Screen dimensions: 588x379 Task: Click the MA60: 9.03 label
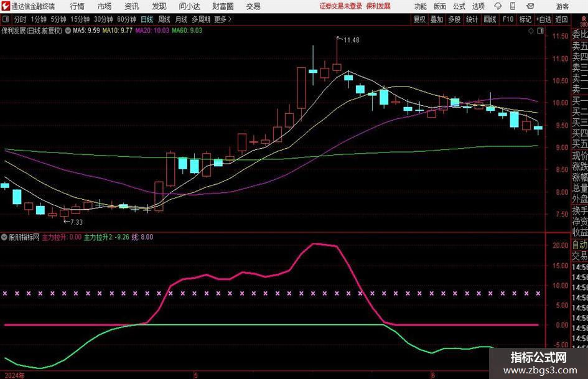click(187, 30)
